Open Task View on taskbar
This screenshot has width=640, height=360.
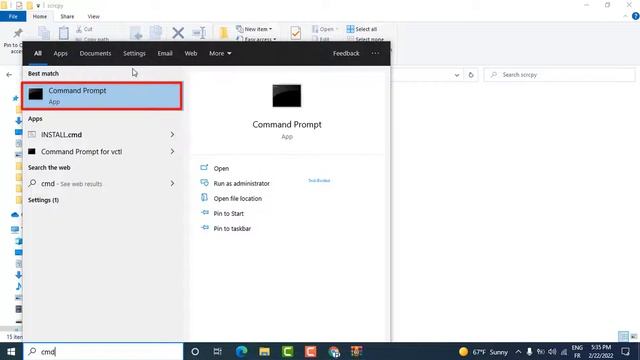(218, 351)
